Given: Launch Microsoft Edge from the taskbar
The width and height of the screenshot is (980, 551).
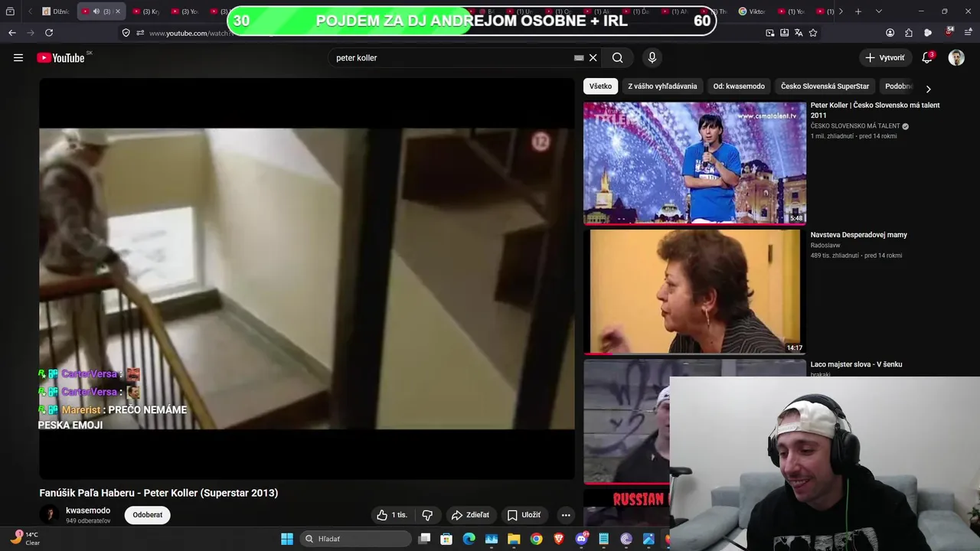Looking at the screenshot, I should [469, 539].
